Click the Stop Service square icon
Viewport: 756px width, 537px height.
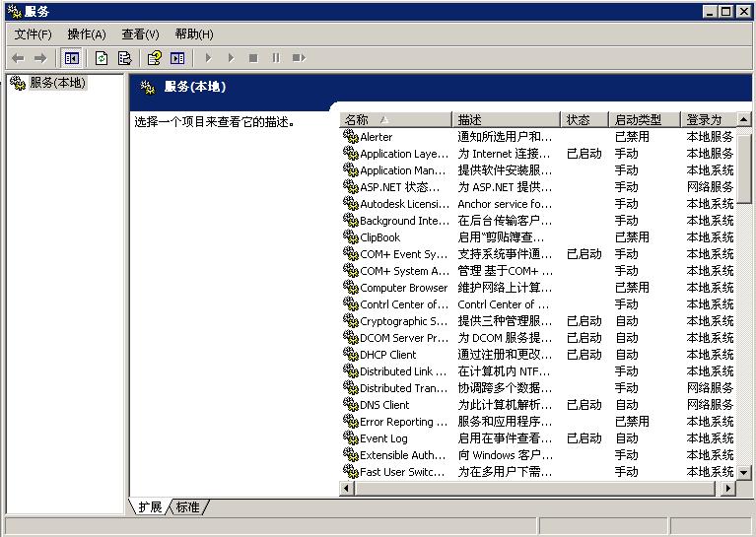[x=253, y=58]
